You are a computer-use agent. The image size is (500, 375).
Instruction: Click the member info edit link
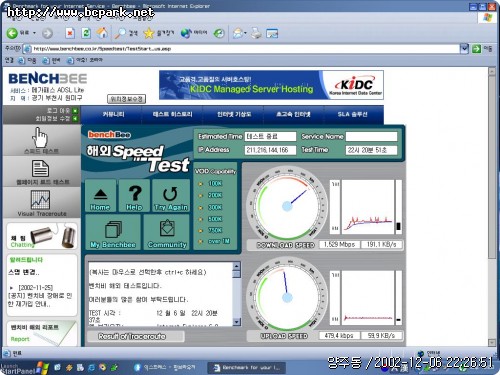pyautogui.click(x=57, y=118)
